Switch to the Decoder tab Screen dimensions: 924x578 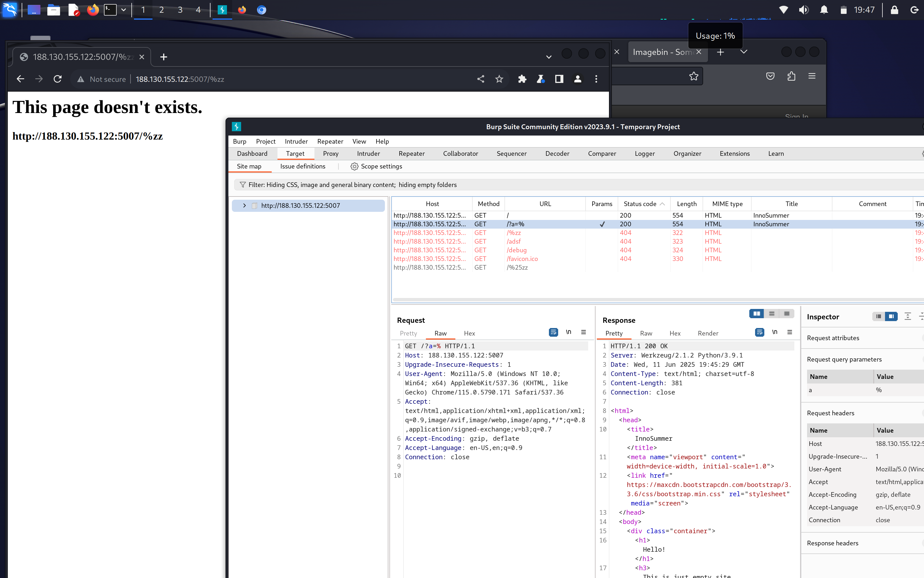click(x=557, y=154)
